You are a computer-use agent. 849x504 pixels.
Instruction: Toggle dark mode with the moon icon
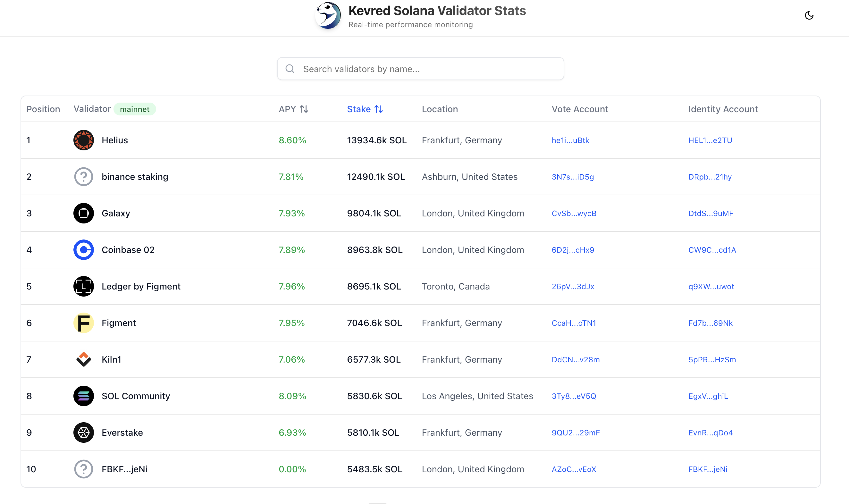809,16
